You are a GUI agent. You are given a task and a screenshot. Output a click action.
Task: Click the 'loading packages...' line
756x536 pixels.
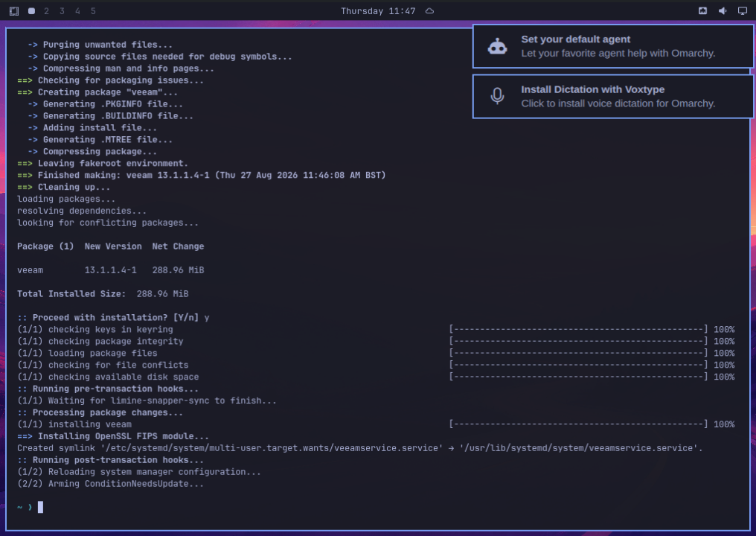66,200
